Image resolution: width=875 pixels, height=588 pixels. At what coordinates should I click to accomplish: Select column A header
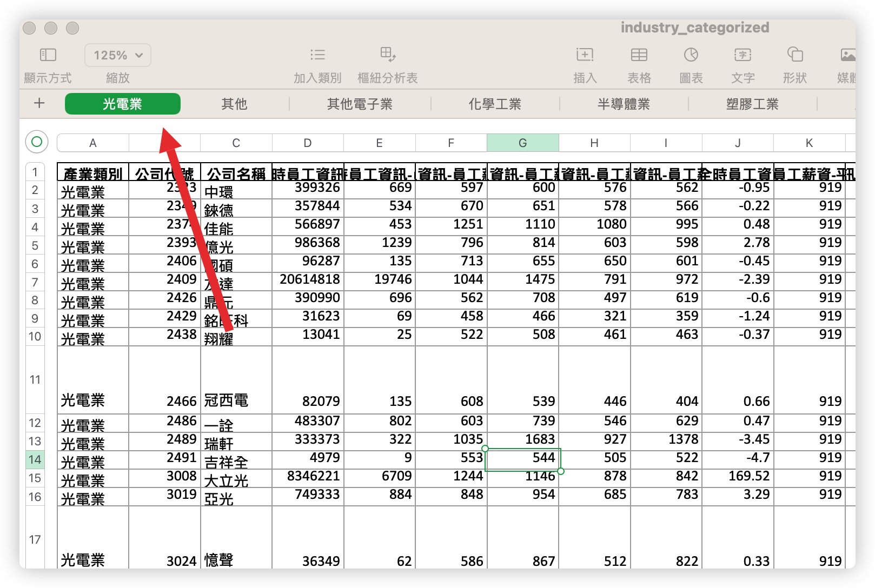(93, 143)
